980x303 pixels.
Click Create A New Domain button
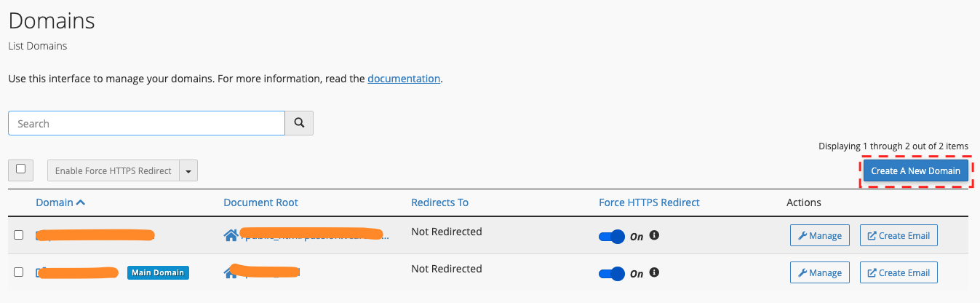coord(916,171)
